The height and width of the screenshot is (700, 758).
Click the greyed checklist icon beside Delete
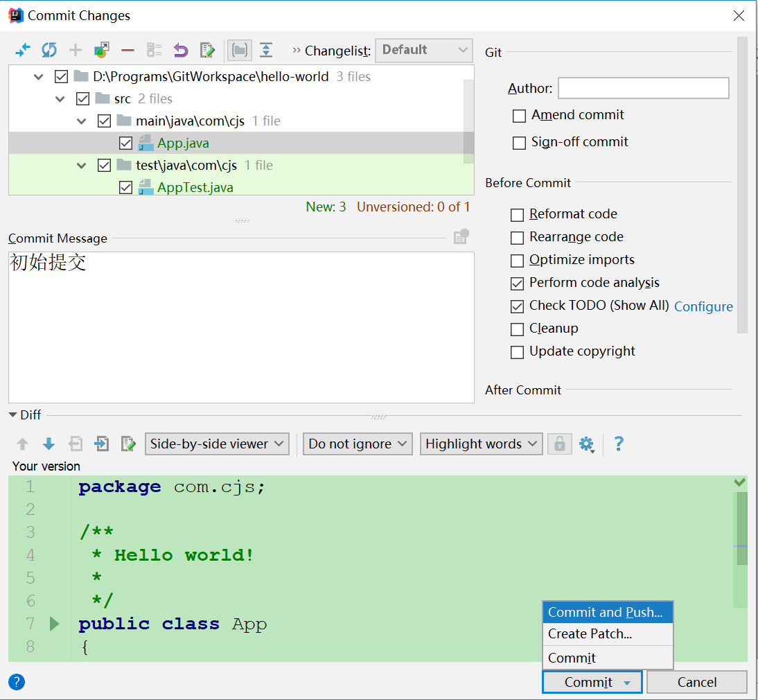pos(155,50)
